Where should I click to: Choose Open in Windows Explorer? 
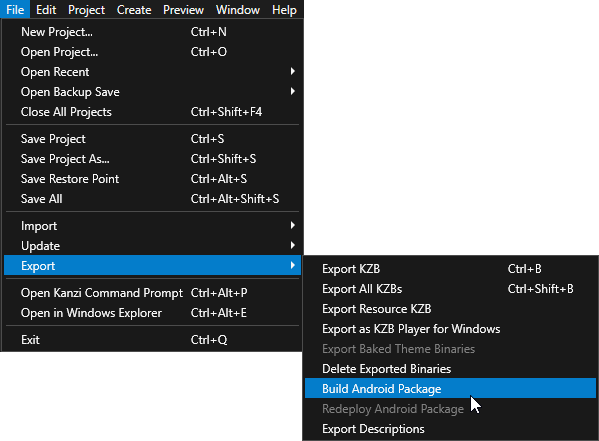pos(152,313)
